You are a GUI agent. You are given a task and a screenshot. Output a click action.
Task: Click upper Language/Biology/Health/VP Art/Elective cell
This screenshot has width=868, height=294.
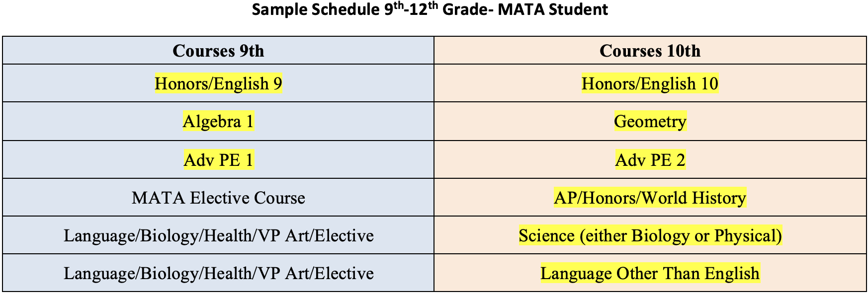218,235
